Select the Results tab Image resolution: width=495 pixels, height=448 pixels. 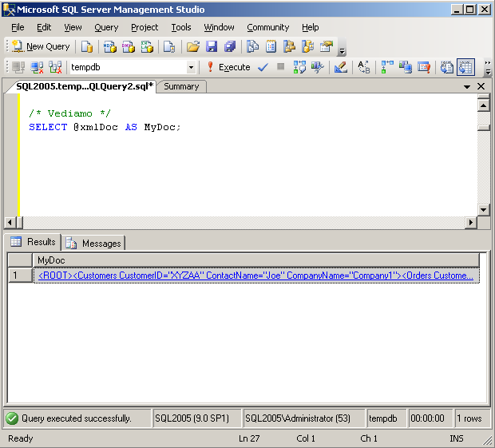[x=33, y=242]
